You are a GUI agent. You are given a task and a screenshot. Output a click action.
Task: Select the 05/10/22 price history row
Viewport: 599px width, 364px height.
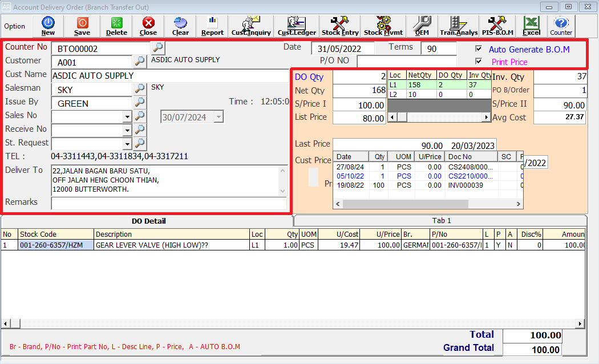[x=428, y=176]
